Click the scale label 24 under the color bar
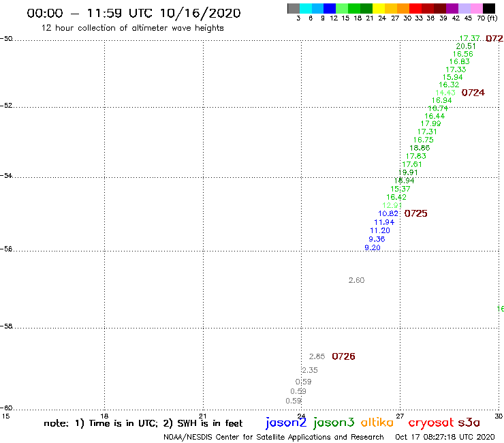Image resolution: width=504 pixels, height=443 pixels. click(x=382, y=18)
